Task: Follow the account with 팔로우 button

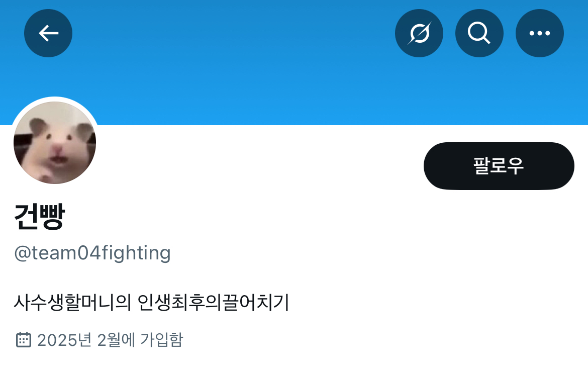Action: pyautogui.click(x=499, y=166)
